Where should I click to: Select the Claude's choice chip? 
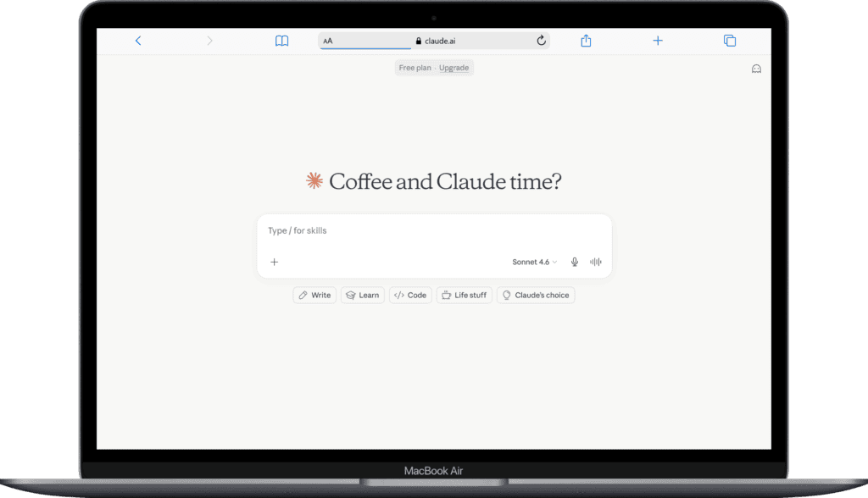[x=536, y=295]
